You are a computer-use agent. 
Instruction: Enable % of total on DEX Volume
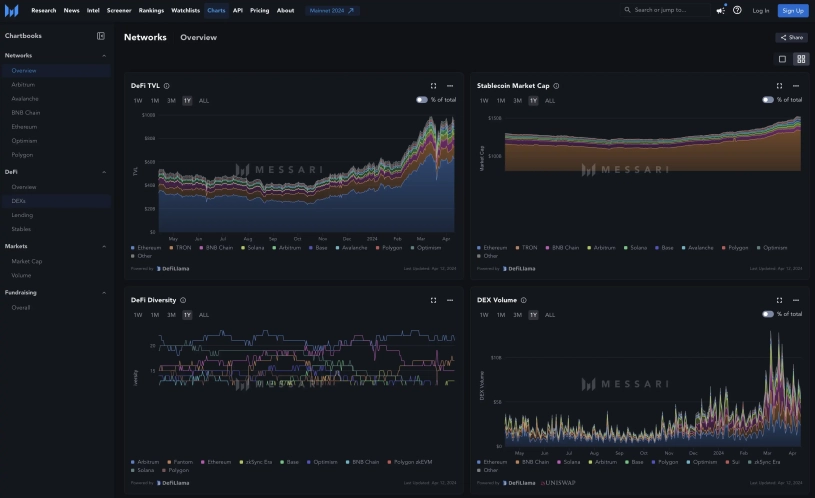[768, 314]
